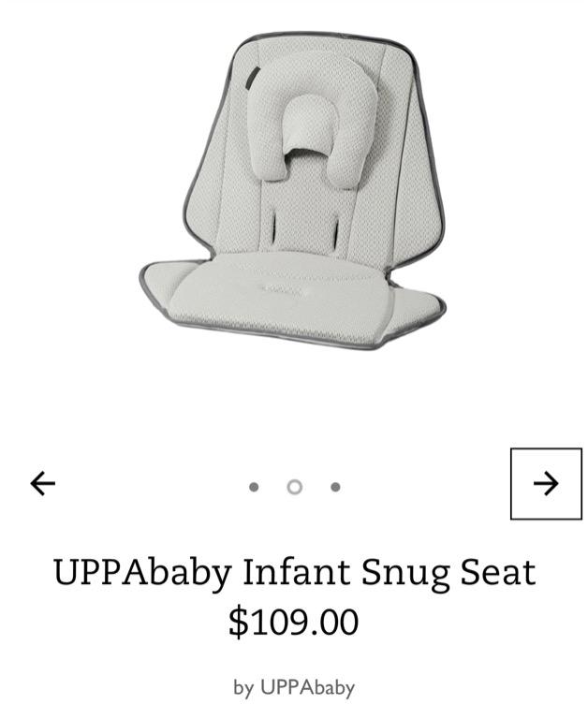The height and width of the screenshot is (719, 588).
Task: Visit the 'by UPPAbaby' brand link
Action: 294,687
